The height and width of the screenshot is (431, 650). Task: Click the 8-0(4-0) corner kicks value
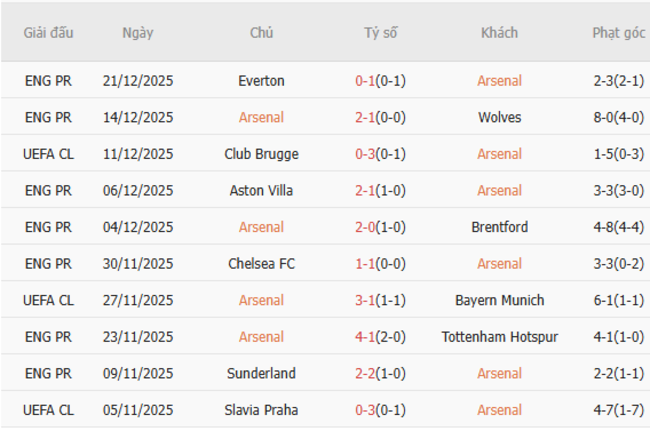point(618,117)
